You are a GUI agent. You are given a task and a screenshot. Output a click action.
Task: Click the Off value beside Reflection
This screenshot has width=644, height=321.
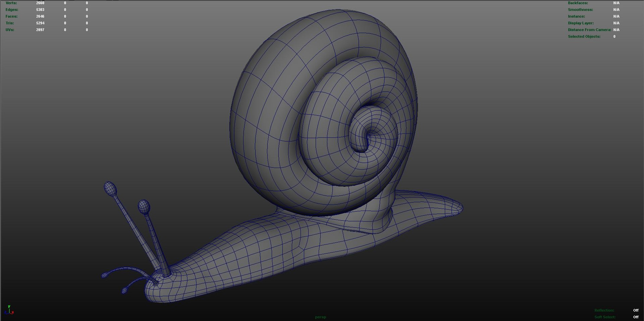coord(636,310)
